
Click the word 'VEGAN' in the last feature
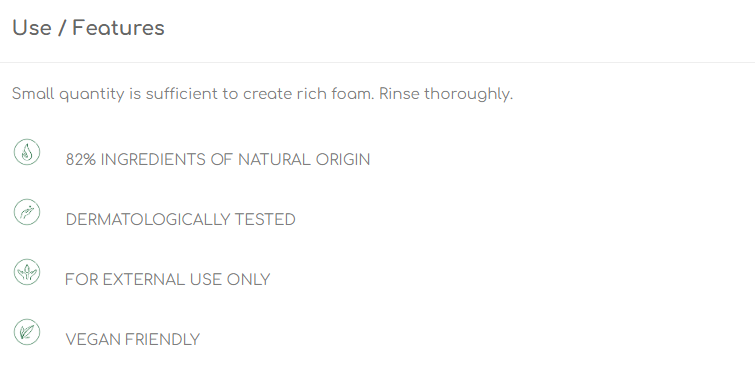coord(93,340)
